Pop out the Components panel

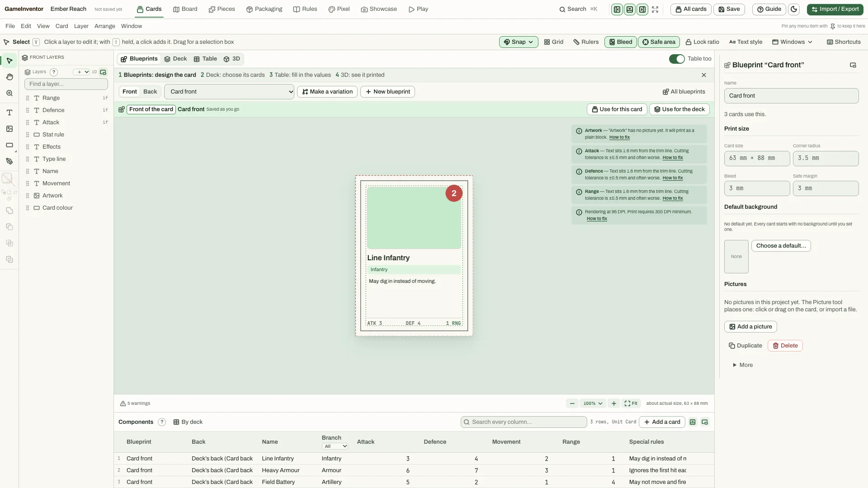click(x=705, y=422)
